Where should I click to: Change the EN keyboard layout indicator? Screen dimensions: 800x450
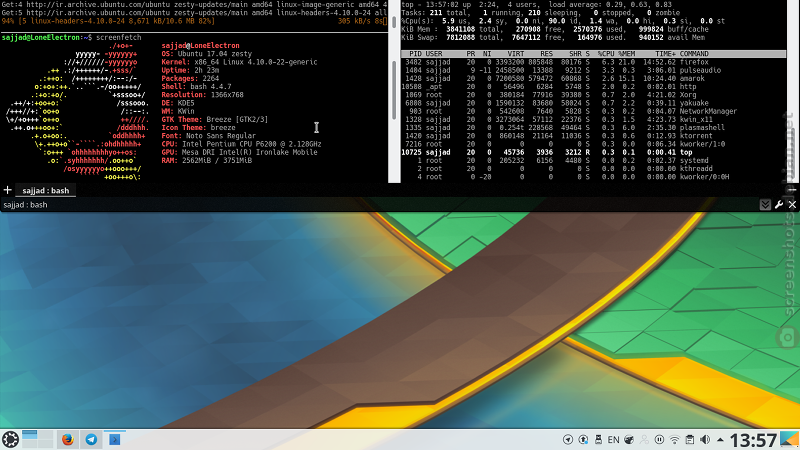(613, 440)
